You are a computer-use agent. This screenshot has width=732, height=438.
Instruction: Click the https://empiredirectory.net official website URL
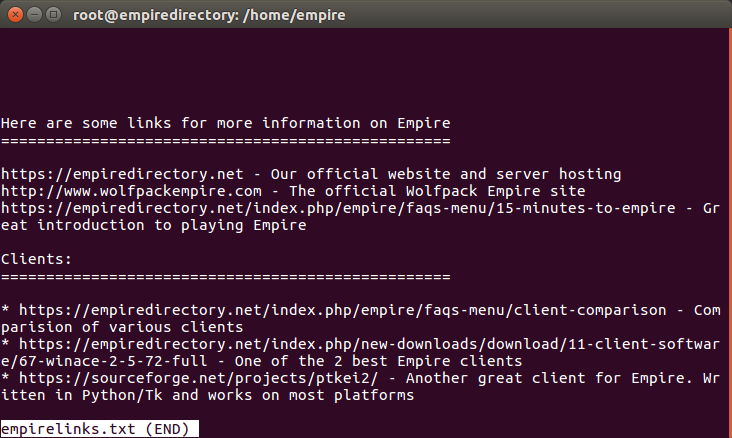pyautogui.click(x=122, y=174)
